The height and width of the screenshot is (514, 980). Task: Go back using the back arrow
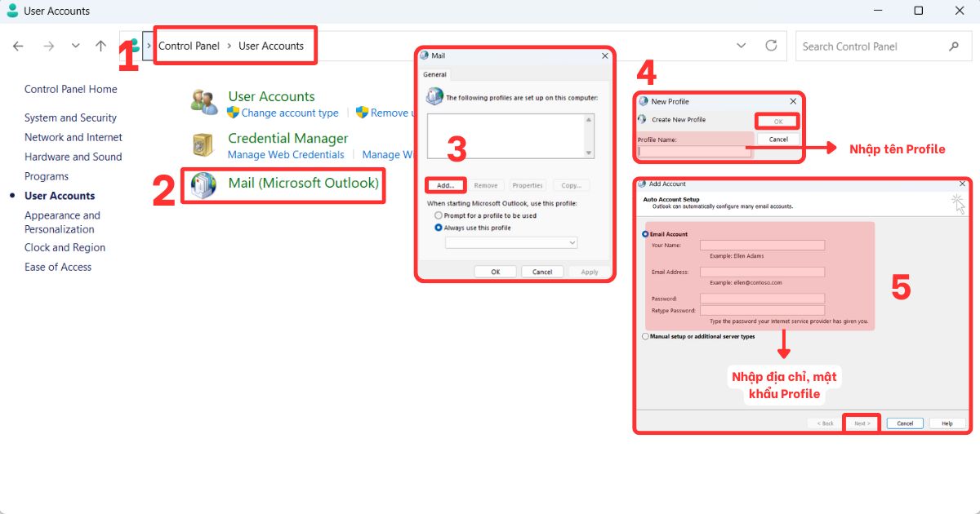pos(18,47)
